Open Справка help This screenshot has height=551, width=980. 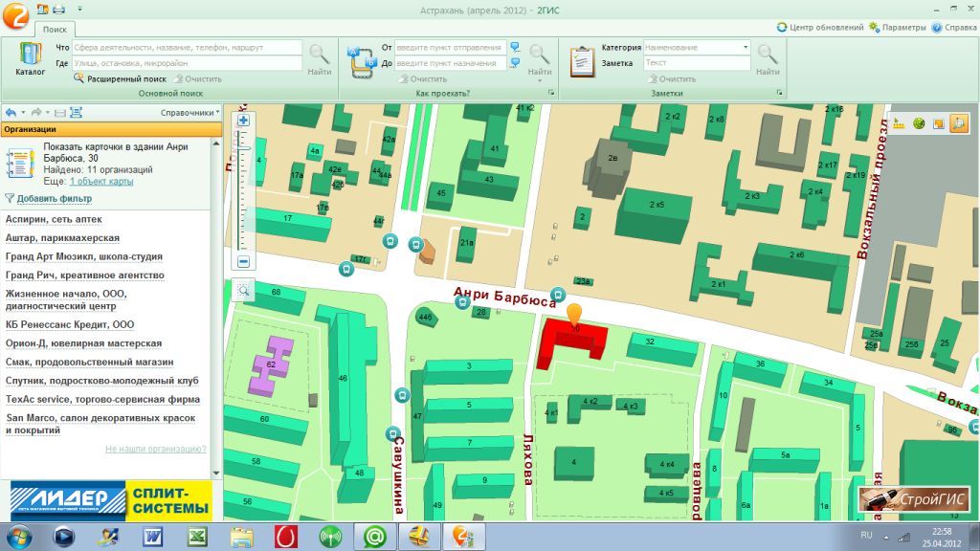(x=954, y=28)
